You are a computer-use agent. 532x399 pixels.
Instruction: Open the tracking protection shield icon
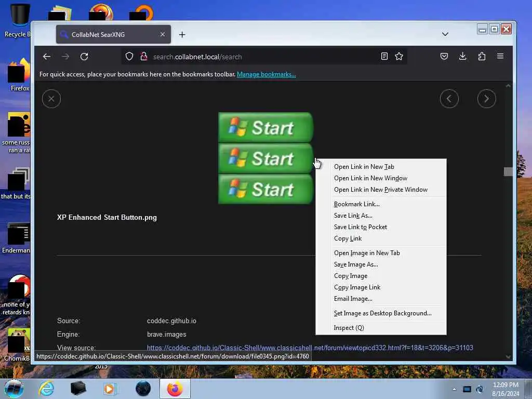pos(129,56)
